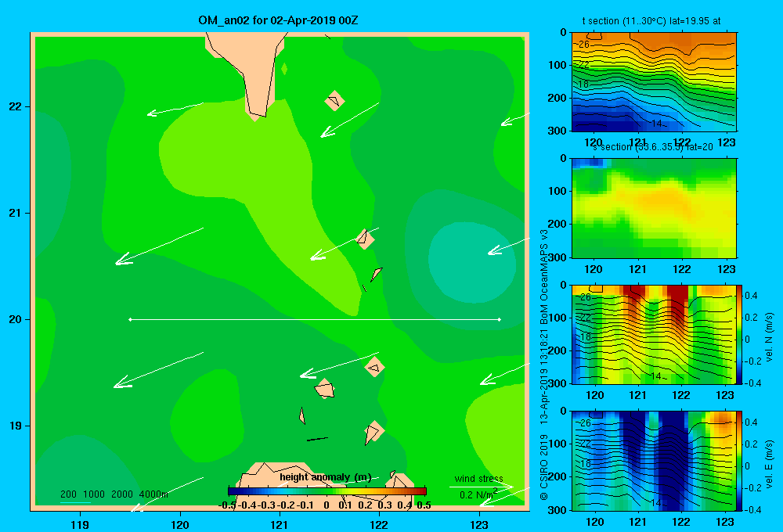This screenshot has height=532, width=783.
Task: Click the wind stress reference arrow in the legend
Action: point(482,487)
